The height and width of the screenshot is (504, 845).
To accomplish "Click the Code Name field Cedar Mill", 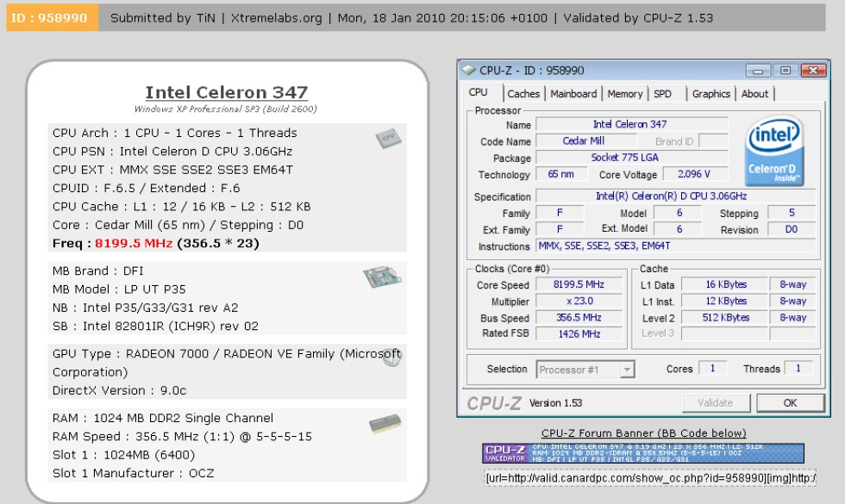I will pyautogui.click(x=585, y=141).
